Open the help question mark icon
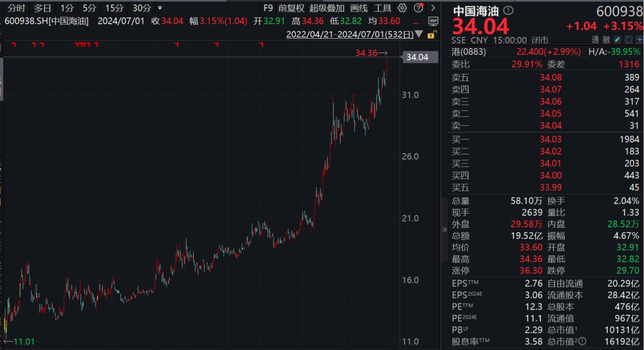This screenshot has width=644, height=350. [x=419, y=8]
